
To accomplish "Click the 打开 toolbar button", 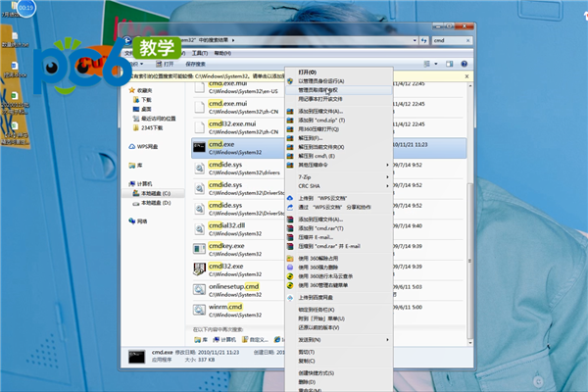I will point(165,64).
